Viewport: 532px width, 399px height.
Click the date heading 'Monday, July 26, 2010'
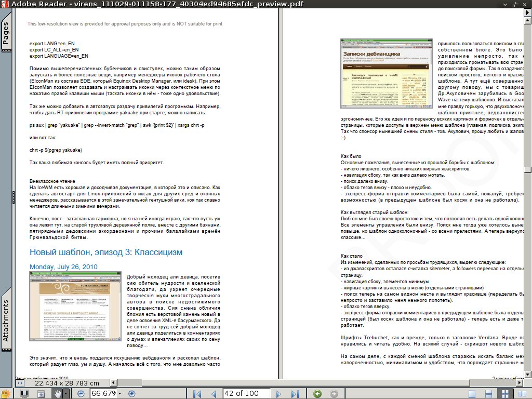coord(63,267)
